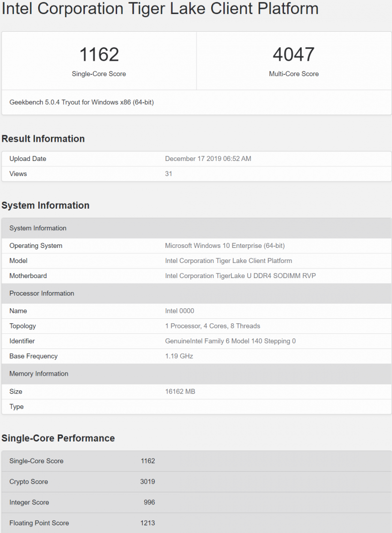Click the Floating Point Score label
This screenshot has height=533, width=392.
tap(39, 523)
